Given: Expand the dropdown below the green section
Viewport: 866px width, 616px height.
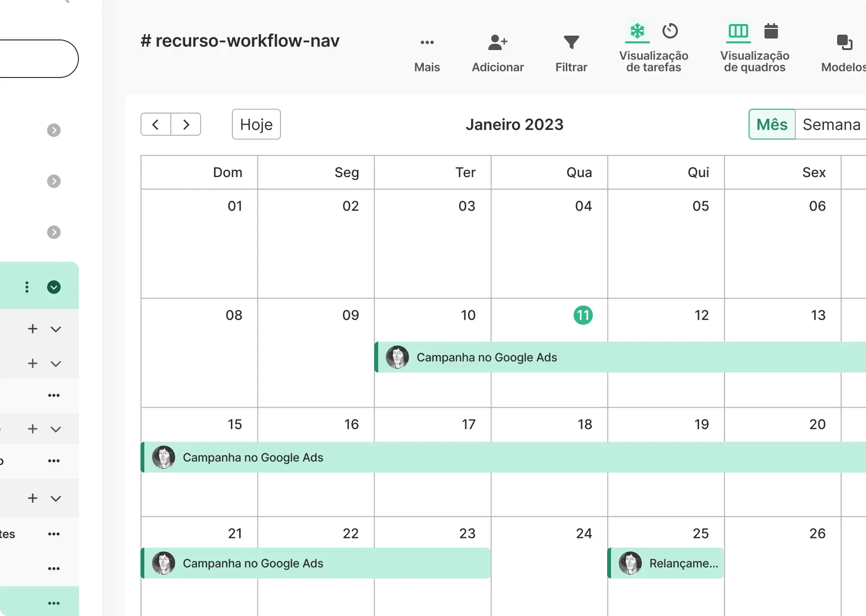Looking at the screenshot, I should pos(56,329).
